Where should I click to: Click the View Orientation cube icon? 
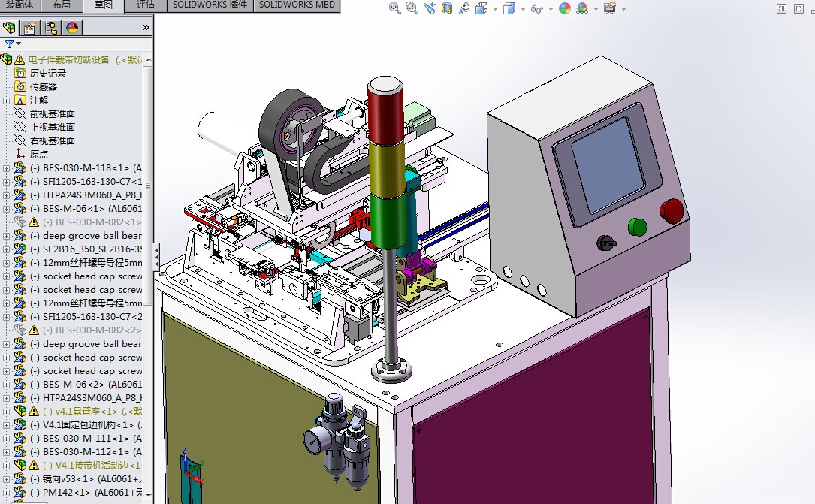point(481,8)
